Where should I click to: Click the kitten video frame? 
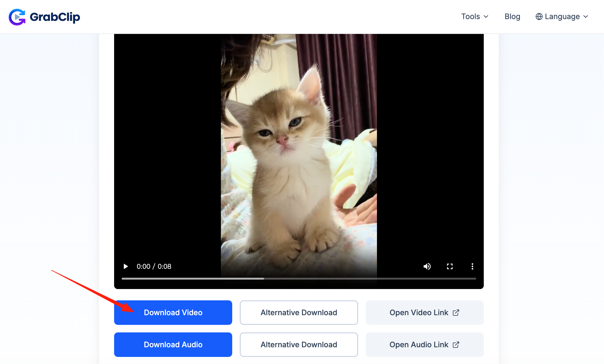pyautogui.click(x=298, y=147)
